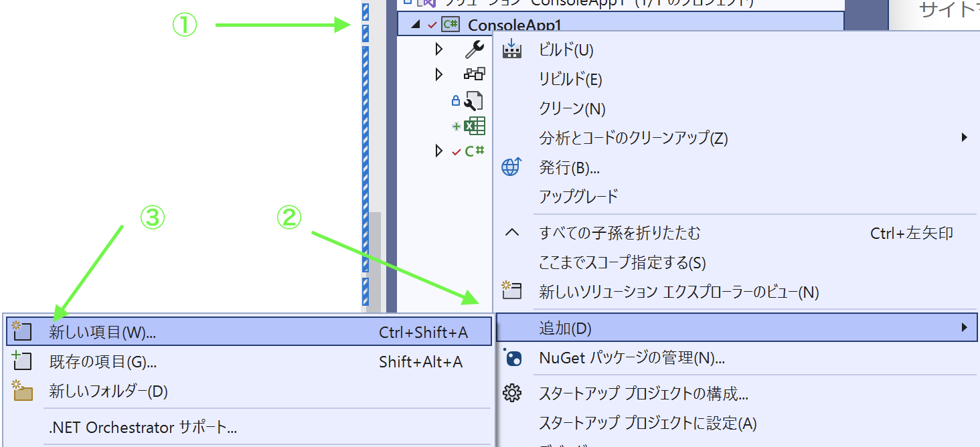Image resolution: width=980 pixels, height=447 pixels.
Task: Select the locked settings file icon
Action: tap(473, 101)
